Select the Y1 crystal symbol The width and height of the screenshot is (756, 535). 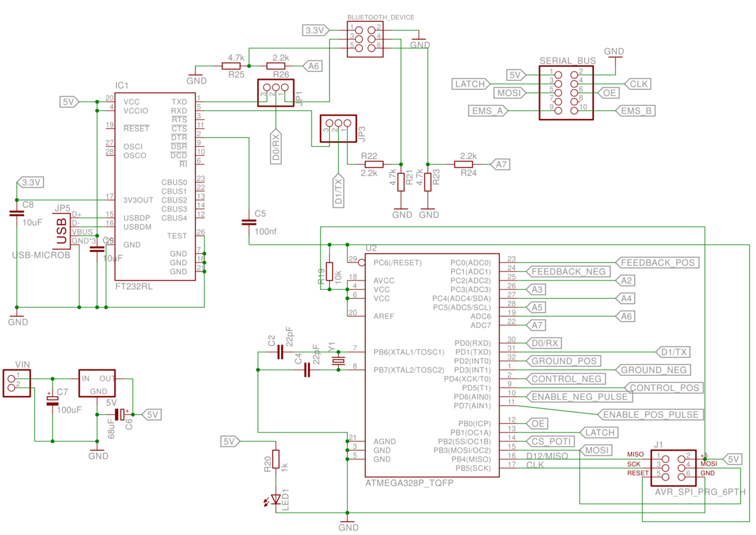click(339, 361)
